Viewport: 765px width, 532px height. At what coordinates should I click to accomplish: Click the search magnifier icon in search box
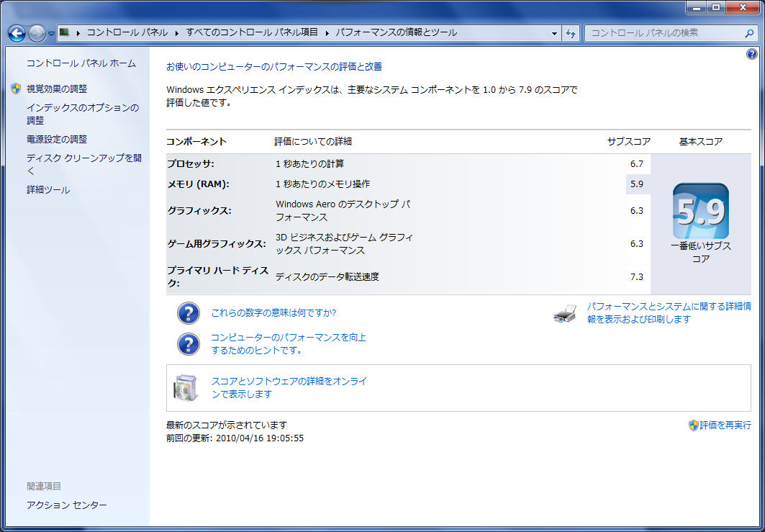(x=748, y=33)
